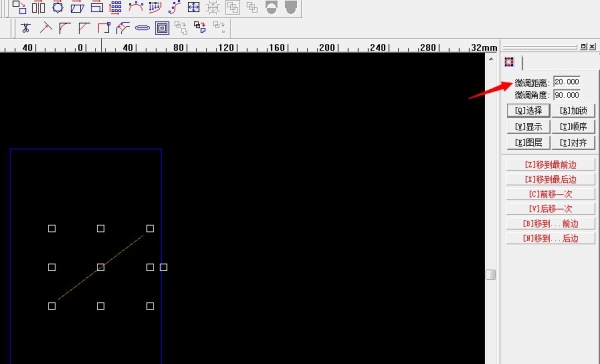Click the [Y]对齐 align button
Screen dimensions: 600x364
click(x=573, y=143)
